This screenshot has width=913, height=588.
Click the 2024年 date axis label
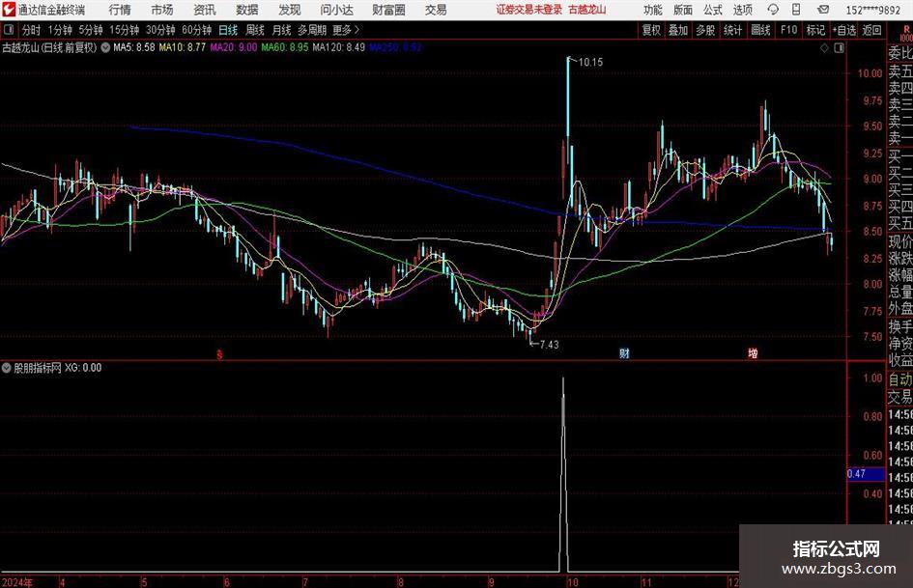(17, 582)
